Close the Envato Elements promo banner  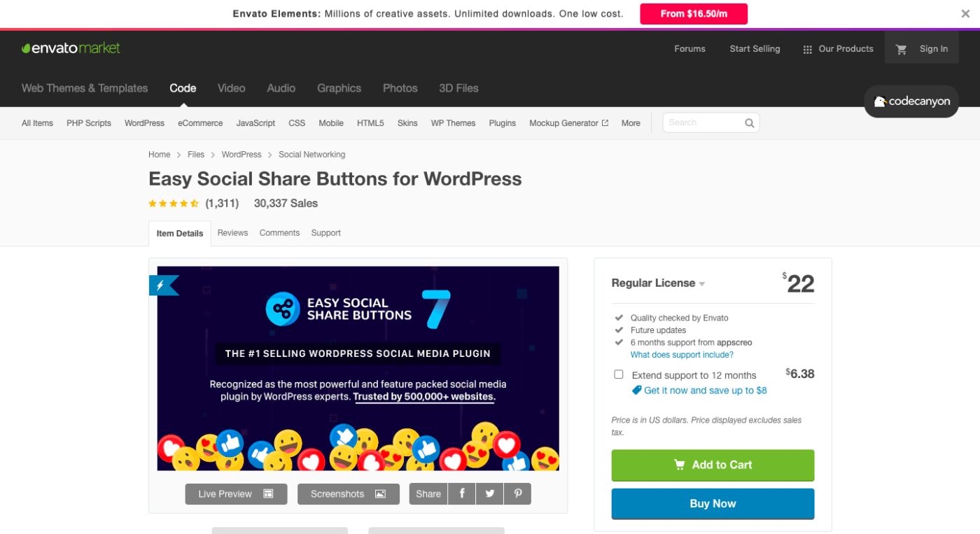coord(965,13)
